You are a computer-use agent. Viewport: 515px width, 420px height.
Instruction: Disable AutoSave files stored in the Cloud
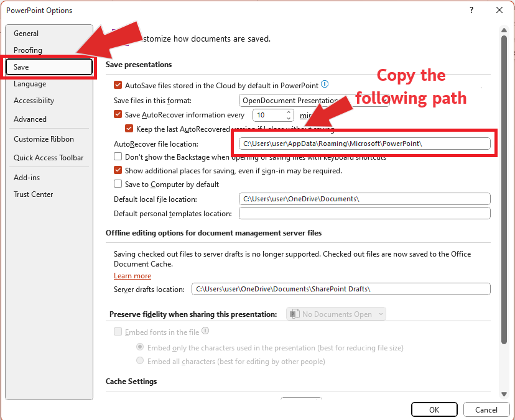click(118, 84)
